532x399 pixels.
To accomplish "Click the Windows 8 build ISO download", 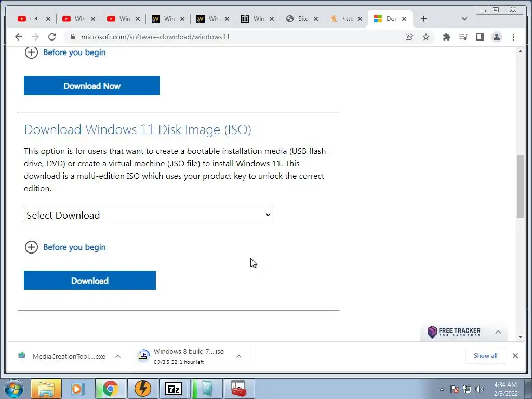I will coord(181,356).
